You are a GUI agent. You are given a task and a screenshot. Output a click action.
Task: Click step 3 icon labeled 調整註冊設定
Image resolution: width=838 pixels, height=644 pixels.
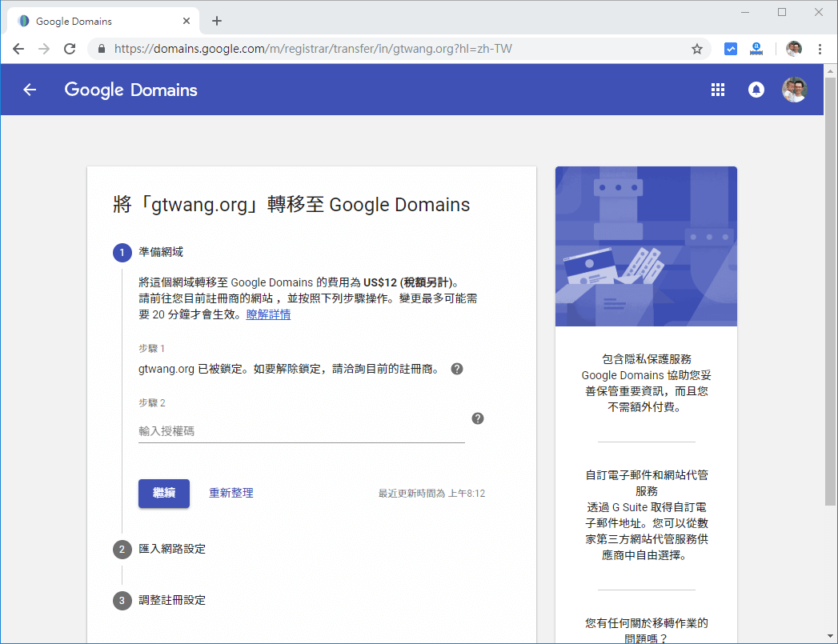click(x=122, y=600)
